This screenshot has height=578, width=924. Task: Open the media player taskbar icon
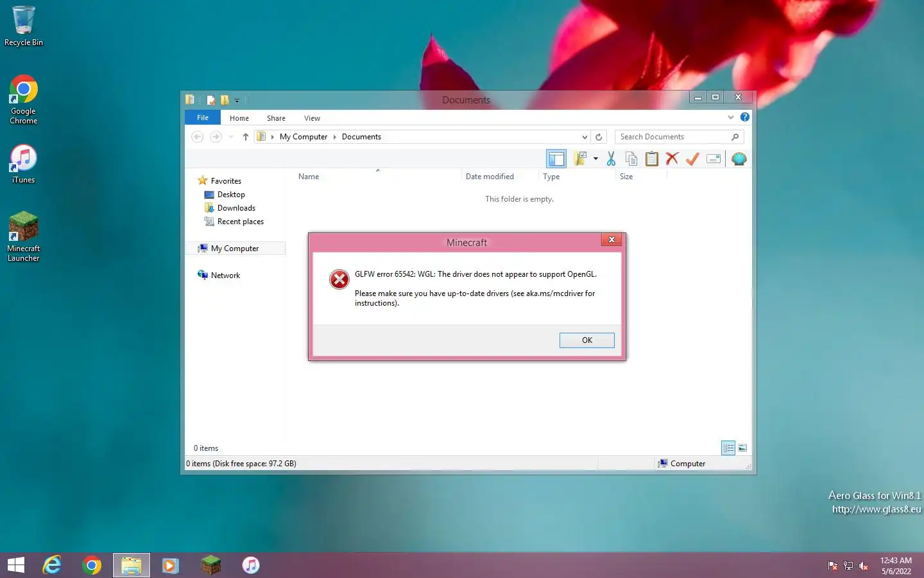pyautogui.click(x=170, y=565)
